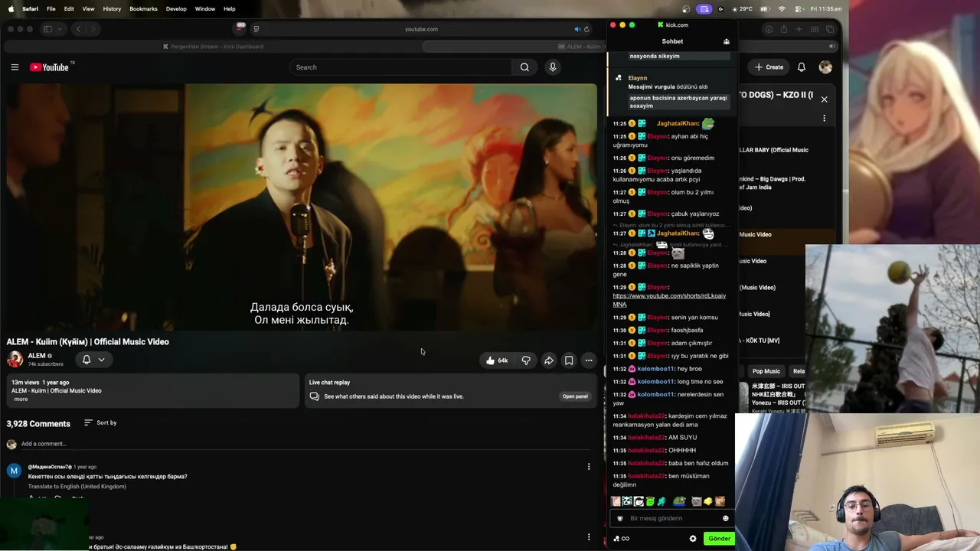Focus the YouTube search field

(400, 67)
